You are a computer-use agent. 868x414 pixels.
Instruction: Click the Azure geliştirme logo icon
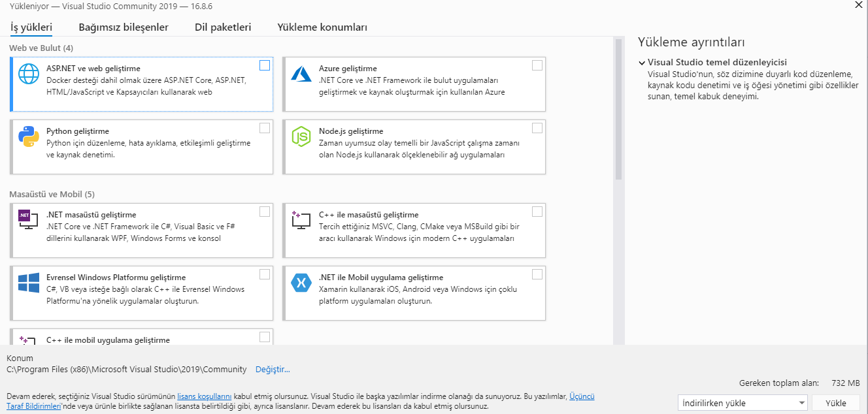[x=301, y=74]
